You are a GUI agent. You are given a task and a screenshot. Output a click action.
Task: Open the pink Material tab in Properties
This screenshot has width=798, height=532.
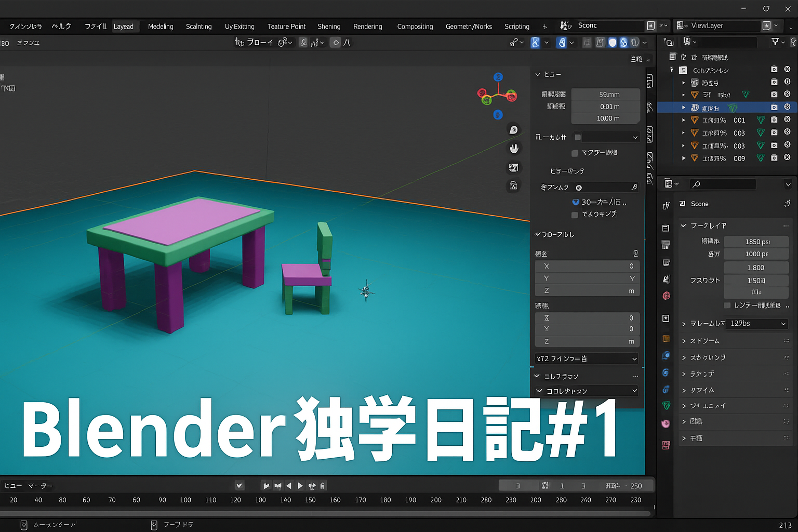click(x=666, y=423)
